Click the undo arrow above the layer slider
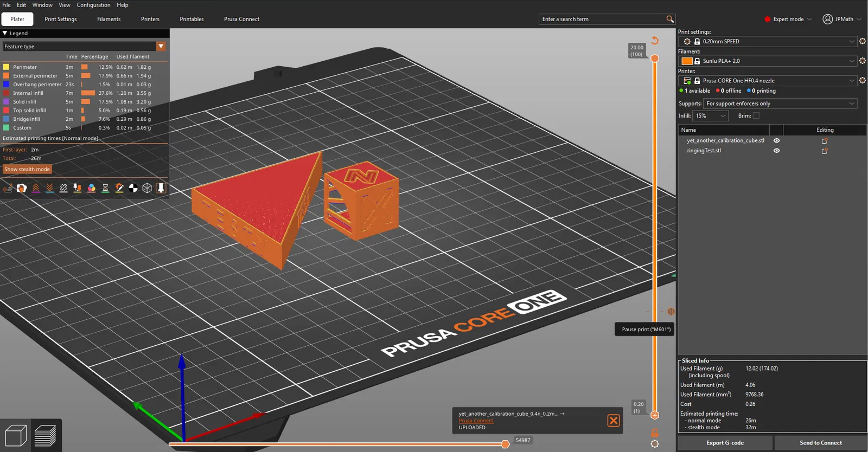This screenshot has width=868, height=452. pos(655,41)
